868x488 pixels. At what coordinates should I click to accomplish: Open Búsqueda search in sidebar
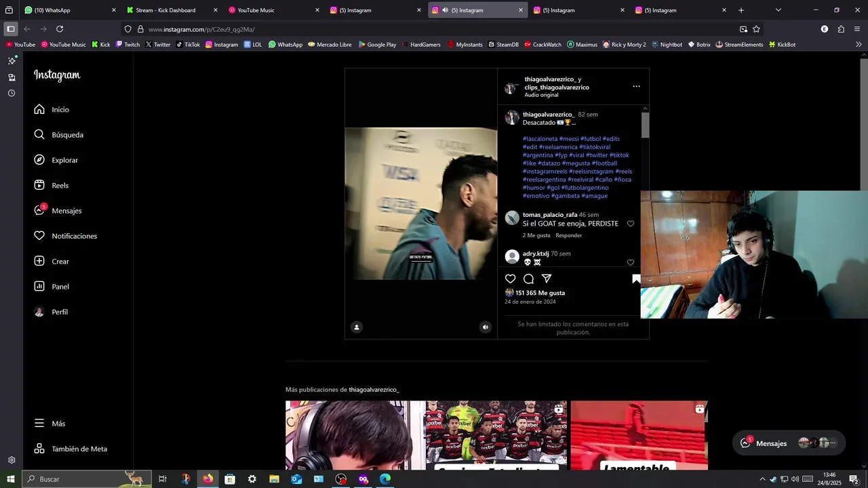pos(58,135)
